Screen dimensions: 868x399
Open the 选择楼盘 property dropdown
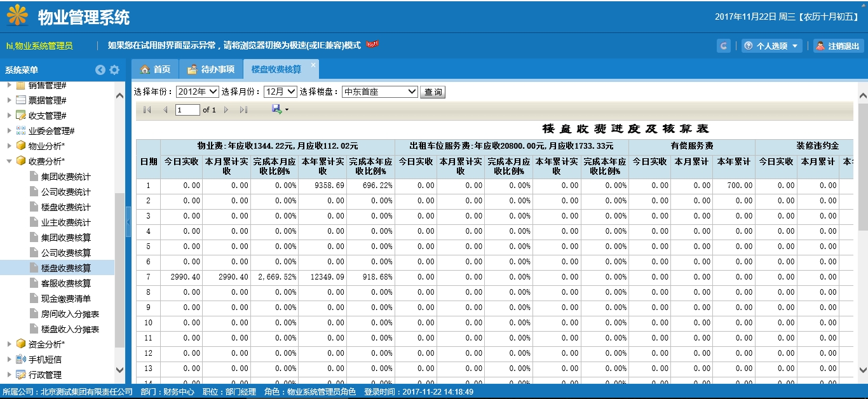[379, 92]
